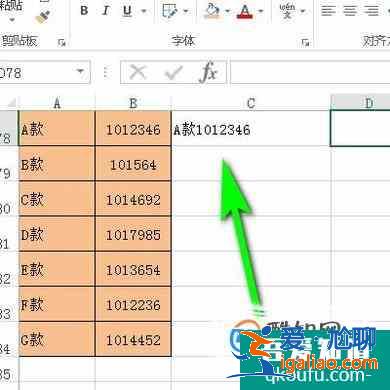Select cell with value 1012236

[133, 304]
